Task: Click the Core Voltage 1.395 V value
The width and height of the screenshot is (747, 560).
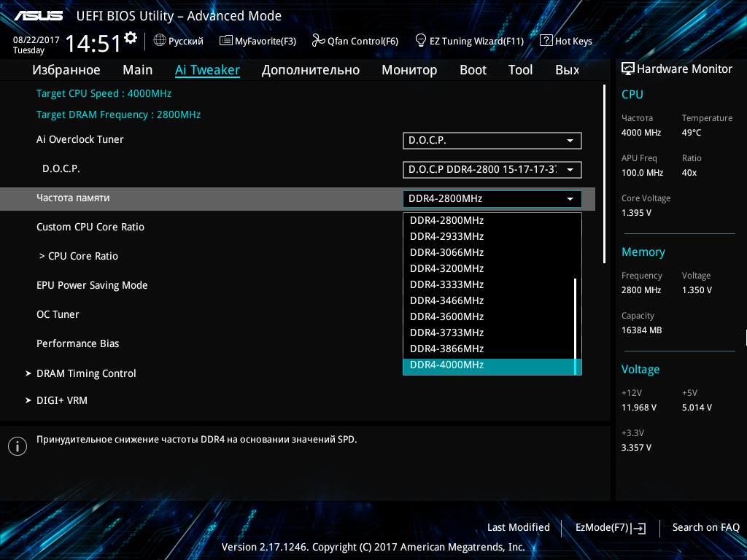Action: 636,213
